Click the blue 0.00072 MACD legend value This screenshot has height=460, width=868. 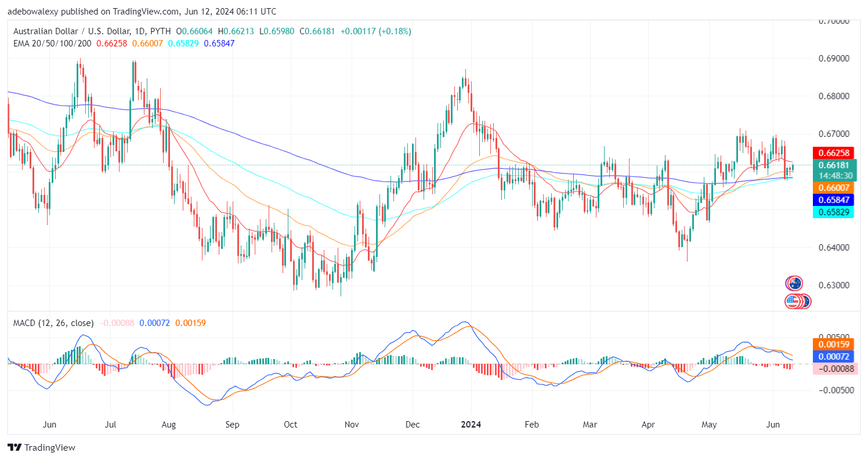(x=155, y=323)
